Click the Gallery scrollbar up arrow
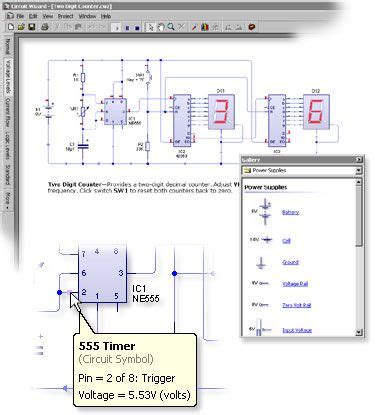390x415 pixels. pyautogui.click(x=358, y=182)
